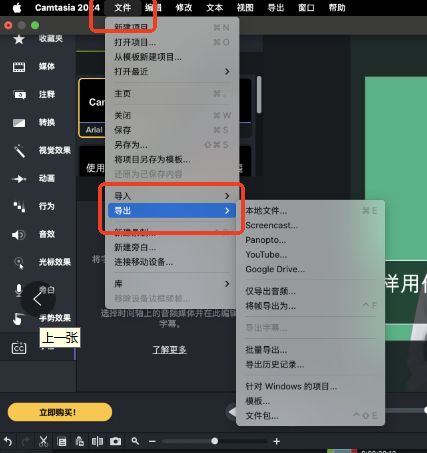Open 光标效果 cursor effects icon
The image size is (427, 453).
19,263
